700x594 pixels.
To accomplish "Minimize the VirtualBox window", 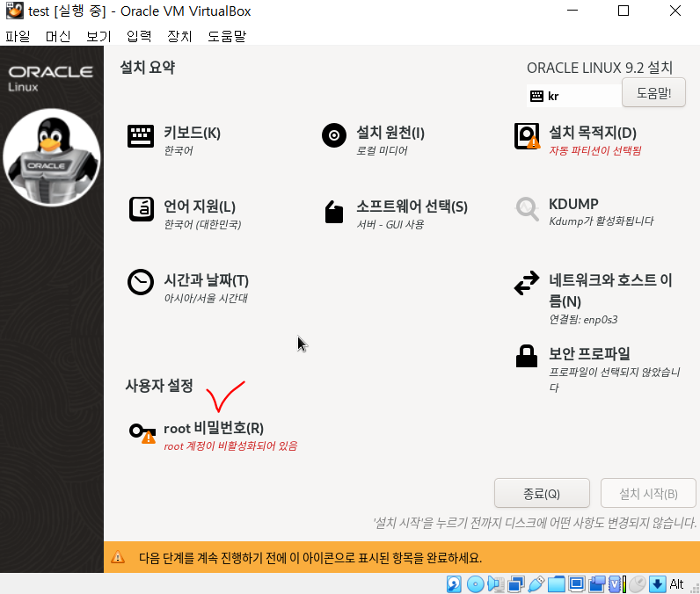I will 572,11.
